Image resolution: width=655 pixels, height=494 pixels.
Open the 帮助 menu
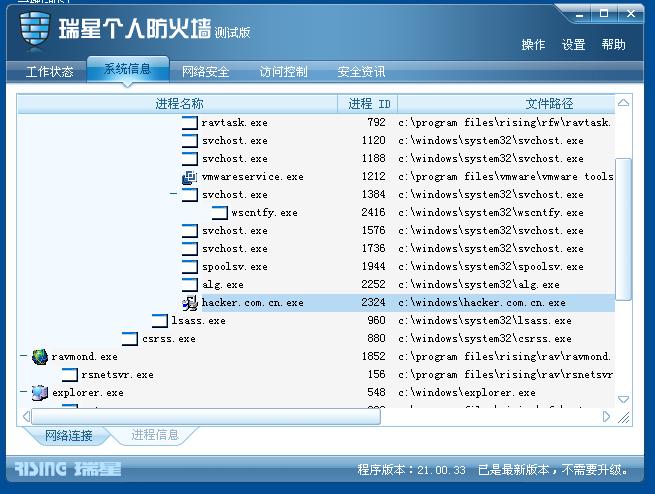tap(614, 44)
